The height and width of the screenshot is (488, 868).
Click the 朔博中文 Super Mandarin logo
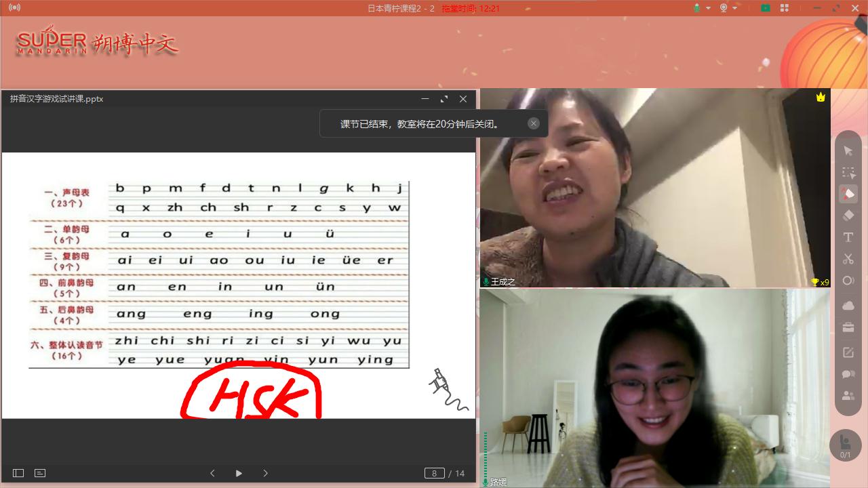tap(97, 43)
